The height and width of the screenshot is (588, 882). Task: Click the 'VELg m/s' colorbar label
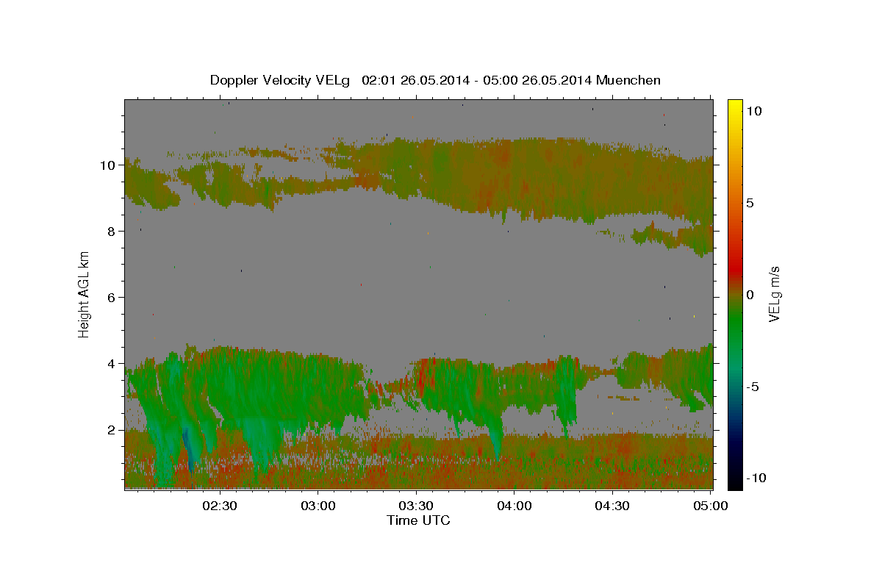774,294
